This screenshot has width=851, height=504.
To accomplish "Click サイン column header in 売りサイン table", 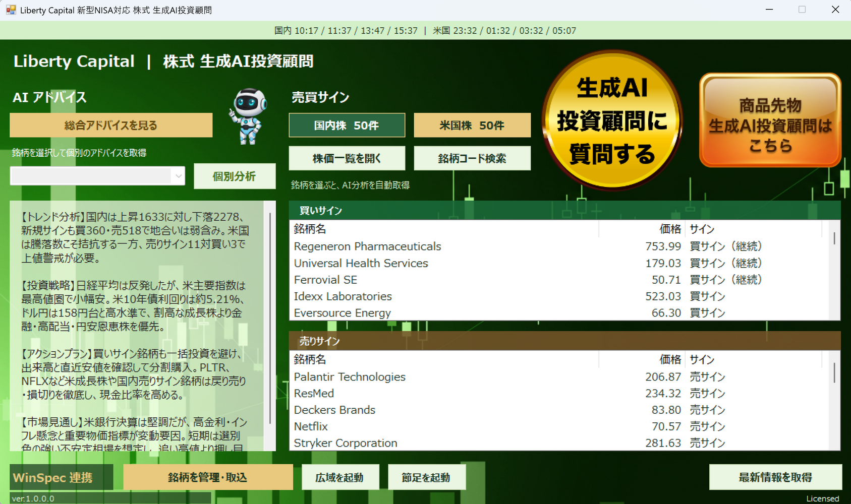I will coord(753,360).
